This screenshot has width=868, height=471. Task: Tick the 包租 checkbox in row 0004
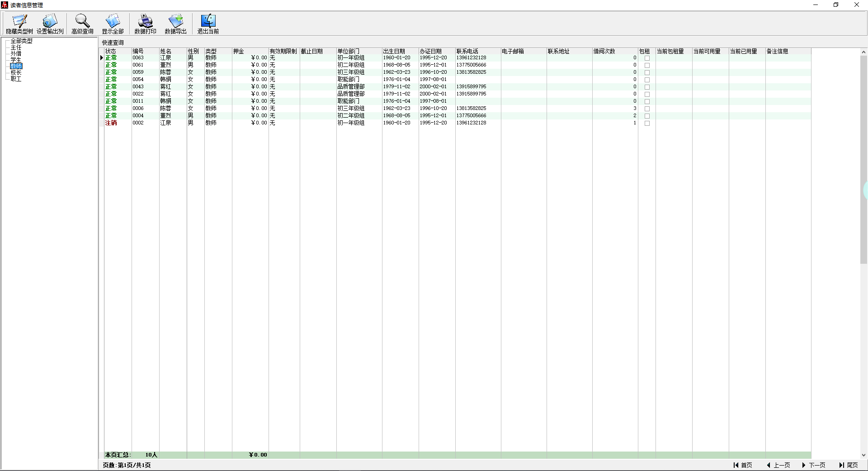(647, 116)
